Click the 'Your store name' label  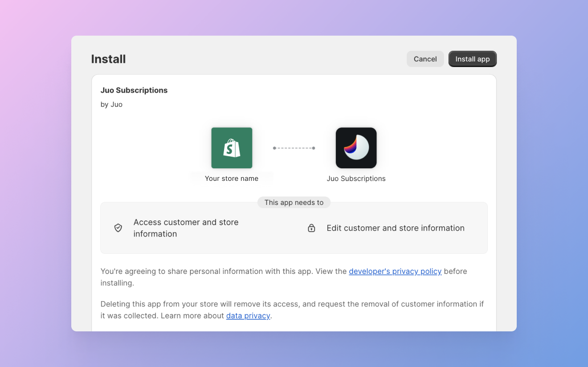(232, 179)
